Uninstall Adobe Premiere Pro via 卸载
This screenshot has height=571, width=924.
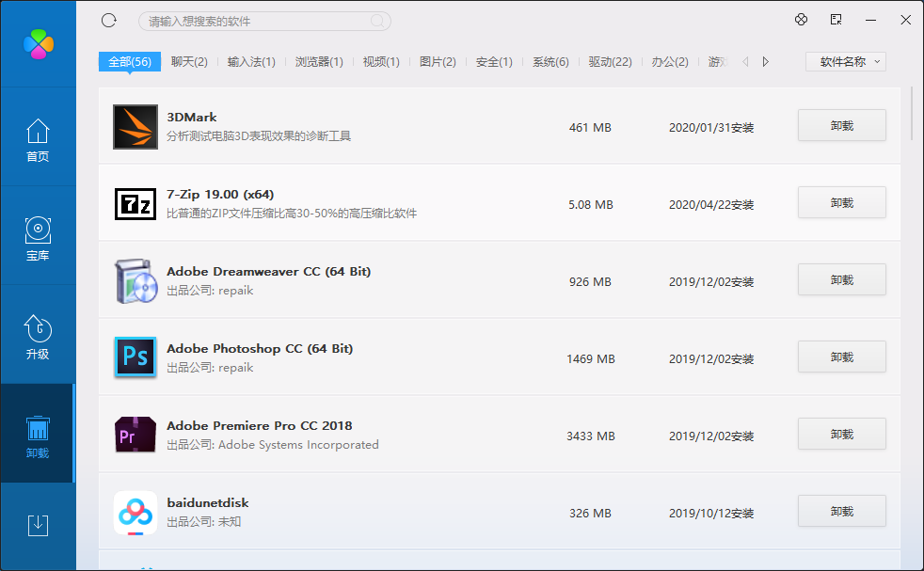841,435
